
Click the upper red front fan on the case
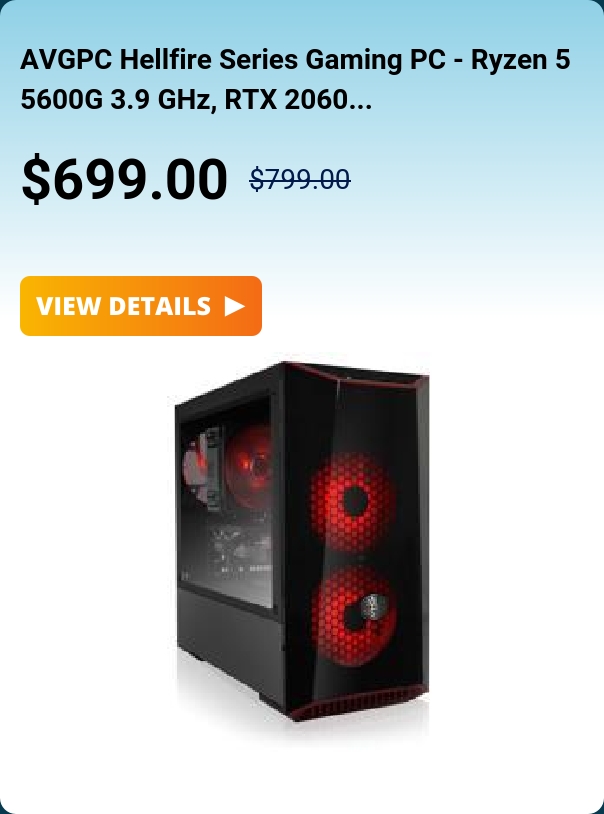[353, 501]
